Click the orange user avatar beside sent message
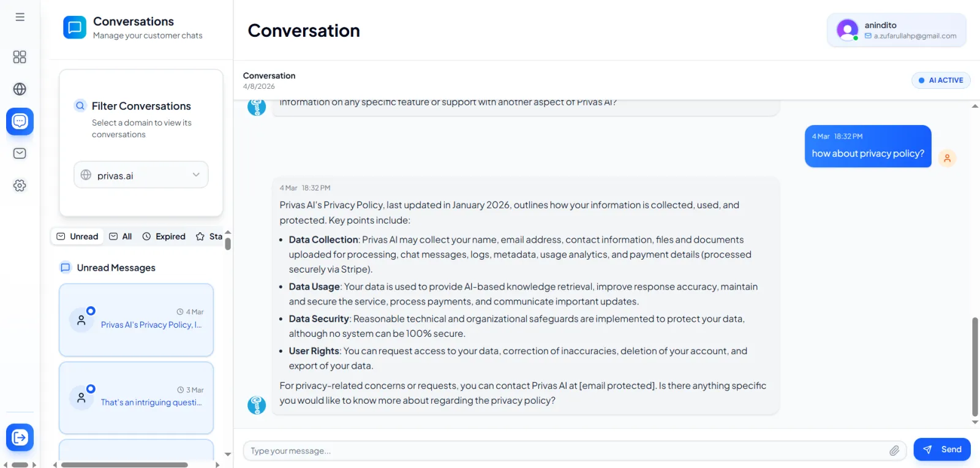980x468 pixels. tap(947, 158)
